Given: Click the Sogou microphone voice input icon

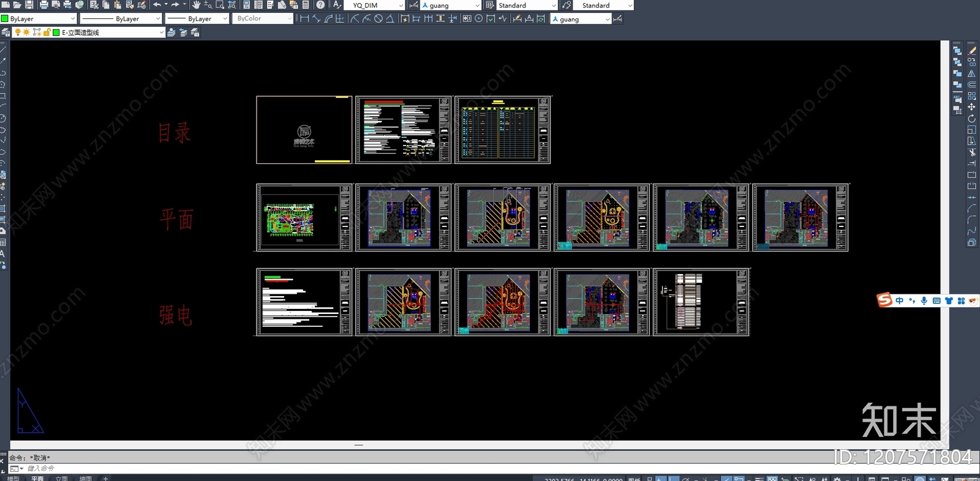Looking at the screenshot, I should (x=924, y=300).
